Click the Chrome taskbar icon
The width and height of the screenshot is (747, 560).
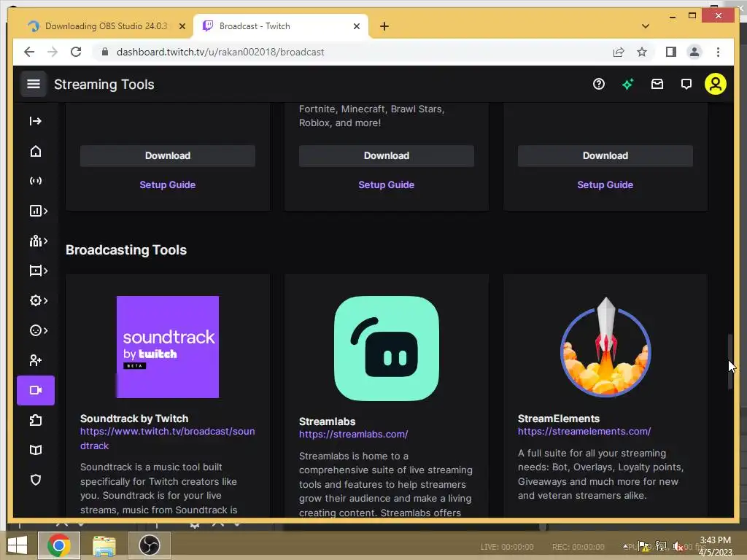coord(59,545)
